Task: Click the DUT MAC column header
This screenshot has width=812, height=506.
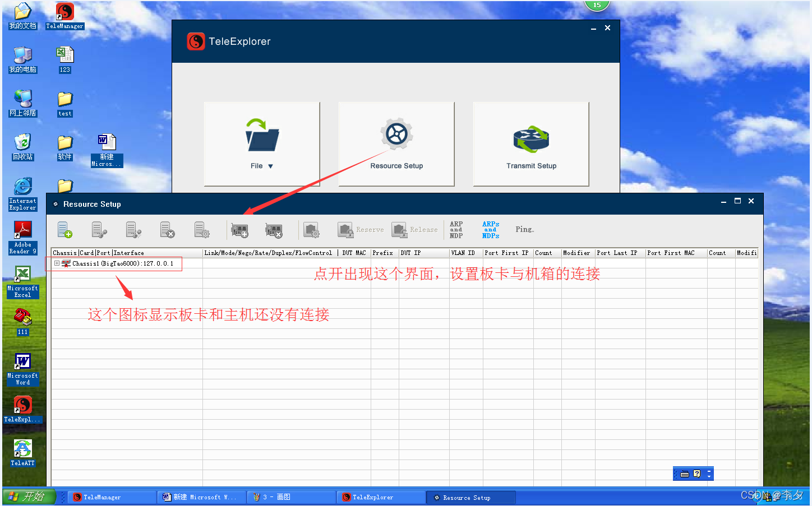Action: tap(354, 253)
